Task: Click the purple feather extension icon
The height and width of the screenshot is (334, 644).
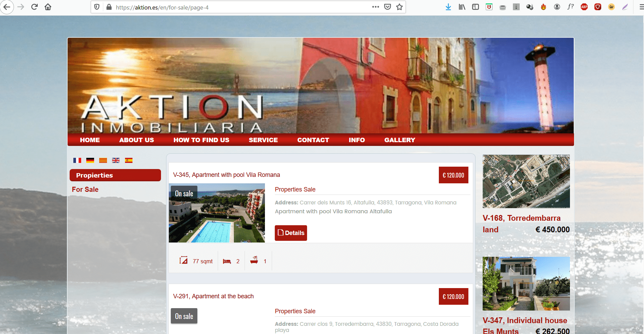Action: pos(625,7)
